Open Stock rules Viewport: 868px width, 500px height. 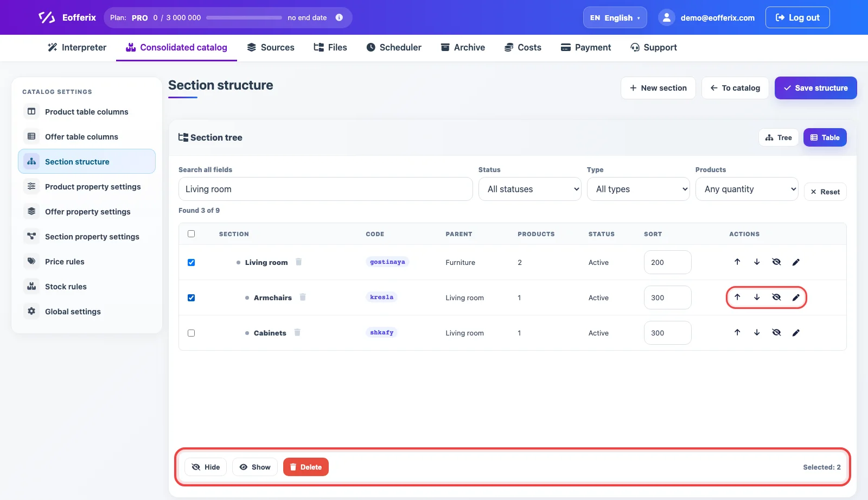click(x=87, y=286)
